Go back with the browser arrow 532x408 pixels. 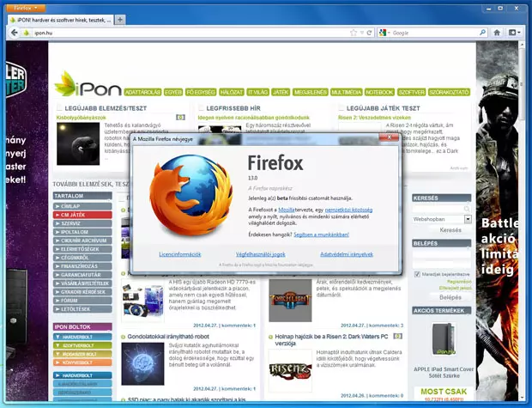coord(14,33)
